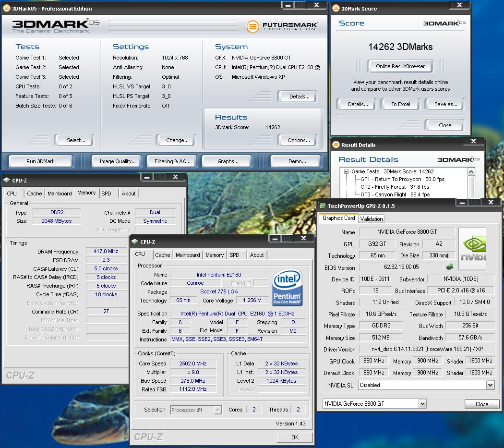Viewport: 504px width, 448px height.
Task: Click Save as in Score window
Action: tap(445, 104)
